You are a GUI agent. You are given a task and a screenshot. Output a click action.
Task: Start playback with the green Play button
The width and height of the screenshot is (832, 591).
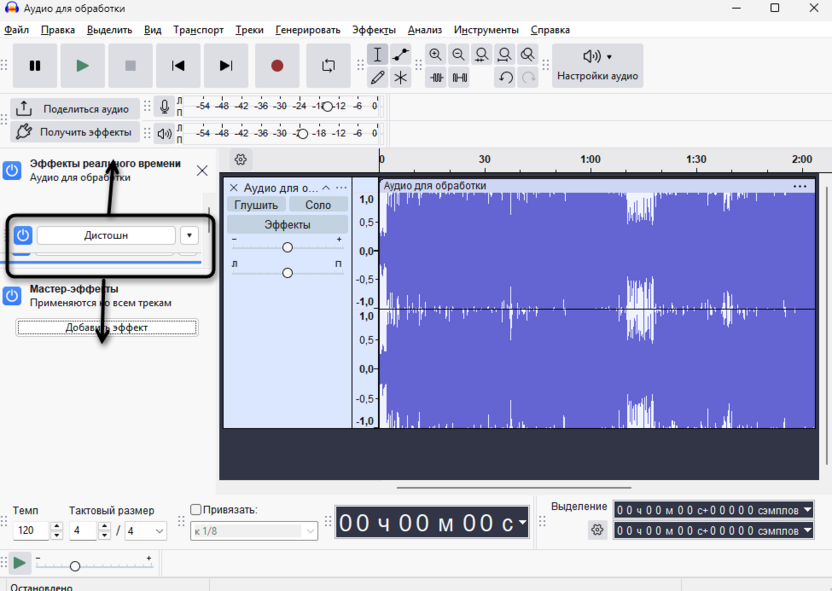point(82,66)
